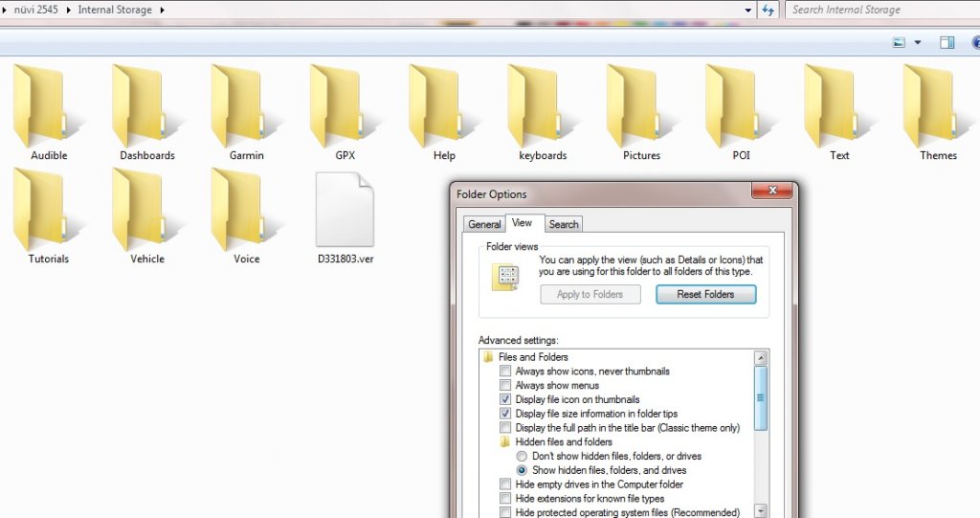Open the Tutorials folder
This screenshot has height=518, width=980.
click(49, 215)
